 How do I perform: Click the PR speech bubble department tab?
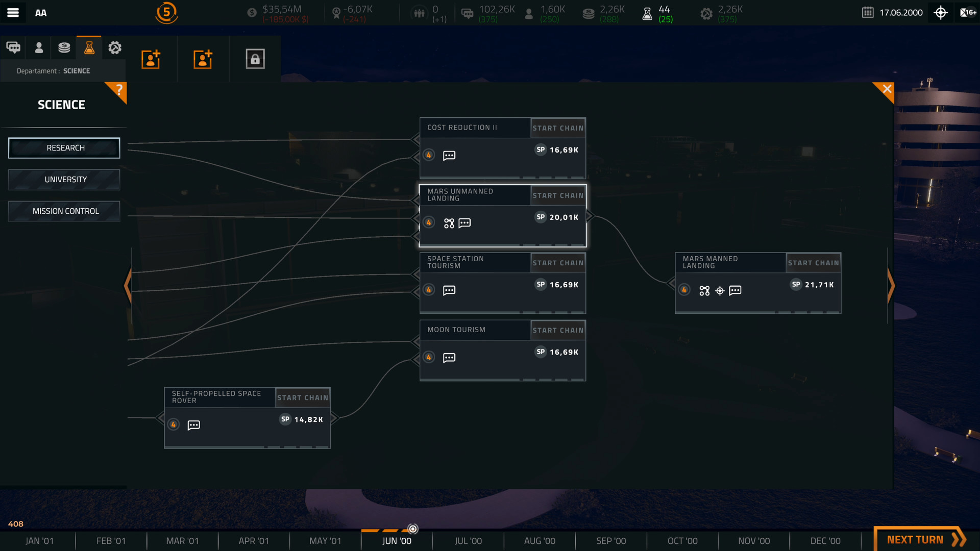point(13,48)
